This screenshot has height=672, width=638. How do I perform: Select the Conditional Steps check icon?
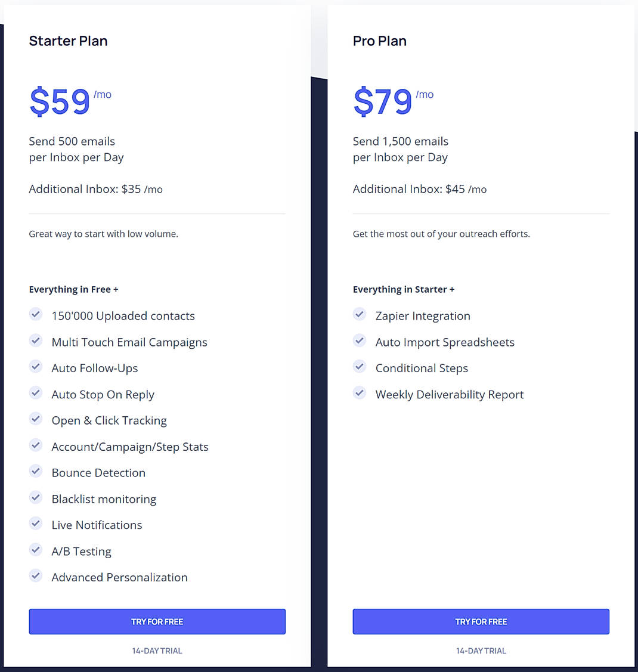point(360,367)
